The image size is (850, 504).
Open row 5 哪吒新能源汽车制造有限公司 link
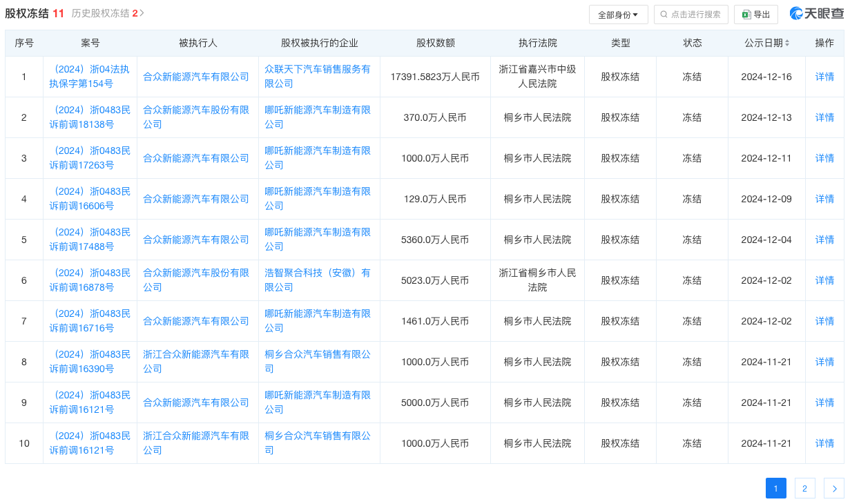(318, 240)
